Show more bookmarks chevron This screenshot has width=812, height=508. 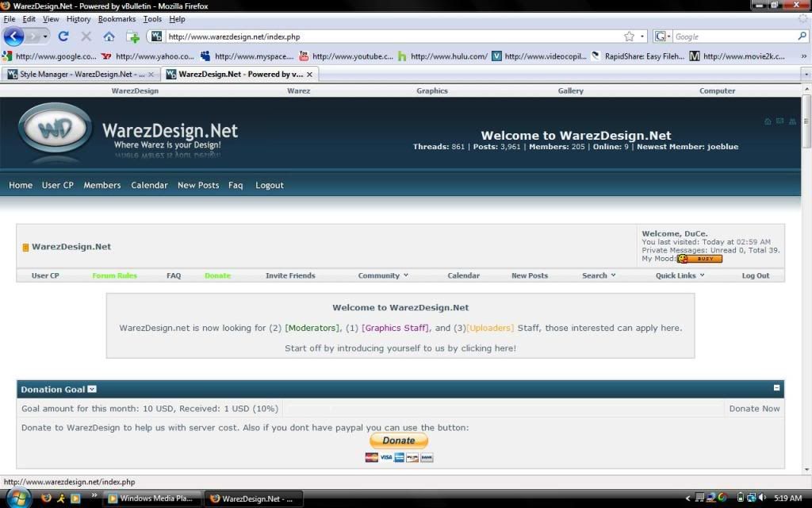[804, 56]
